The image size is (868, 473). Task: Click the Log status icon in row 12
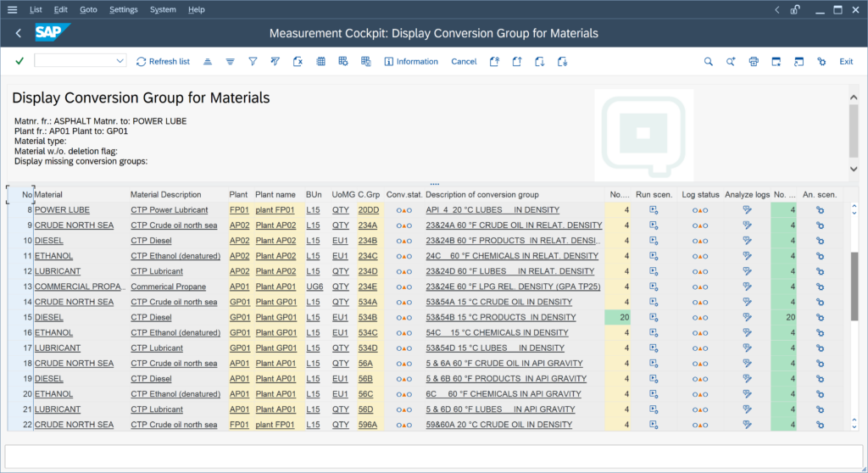point(699,271)
